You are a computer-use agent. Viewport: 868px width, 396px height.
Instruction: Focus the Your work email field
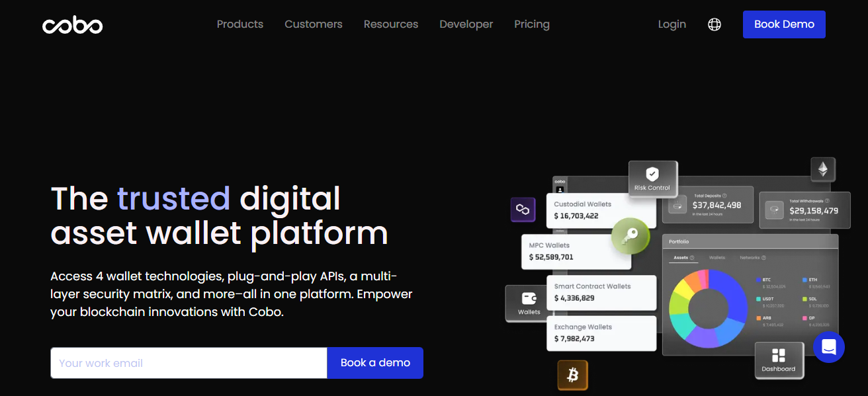(189, 363)
